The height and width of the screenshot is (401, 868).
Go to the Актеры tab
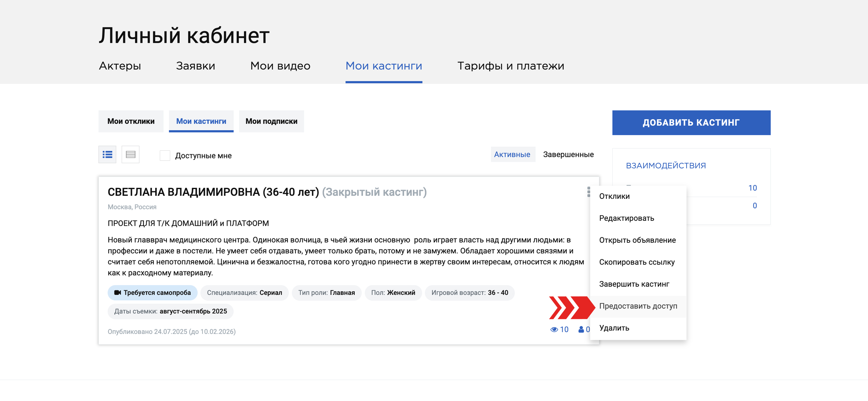tap(120, 66)
